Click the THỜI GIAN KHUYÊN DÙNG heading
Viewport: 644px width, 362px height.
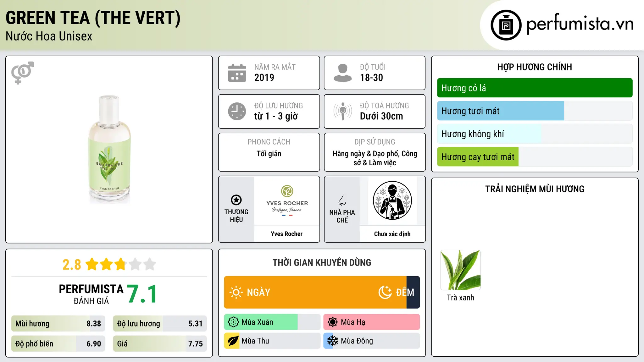[x=322, y=262]
